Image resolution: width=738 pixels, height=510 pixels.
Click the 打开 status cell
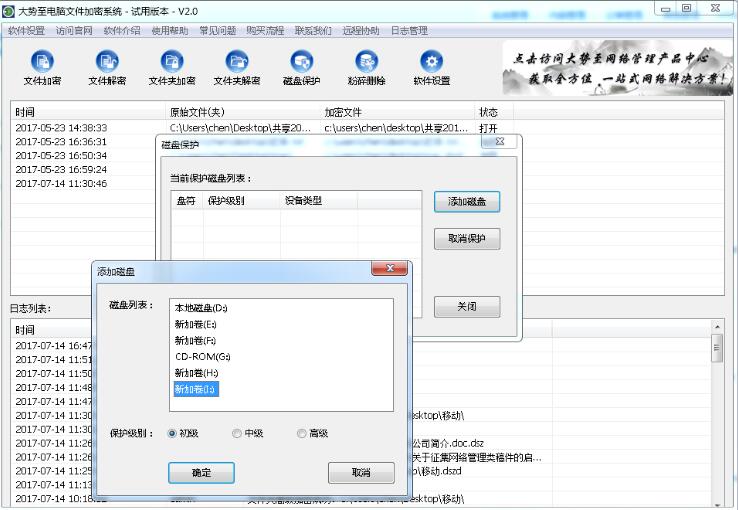pyautogui.click(x=489, y=128)
